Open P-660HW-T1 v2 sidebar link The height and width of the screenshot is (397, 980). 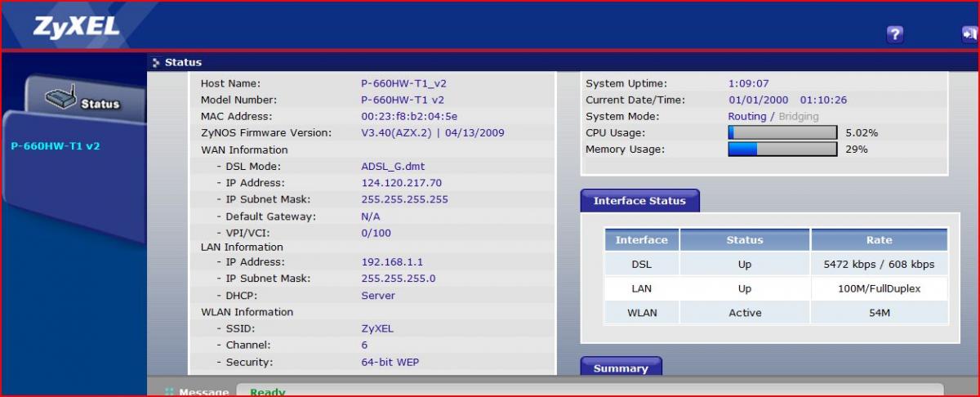tap(56, 146)
